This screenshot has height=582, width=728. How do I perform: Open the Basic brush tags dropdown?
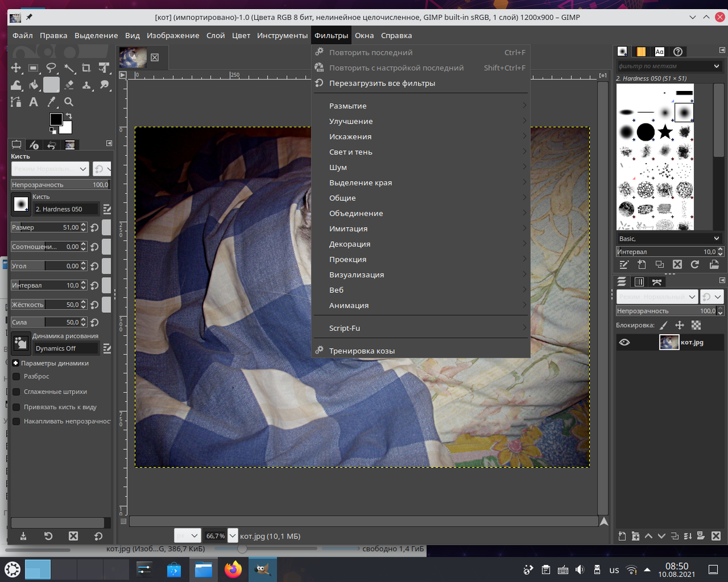[669, 239]
